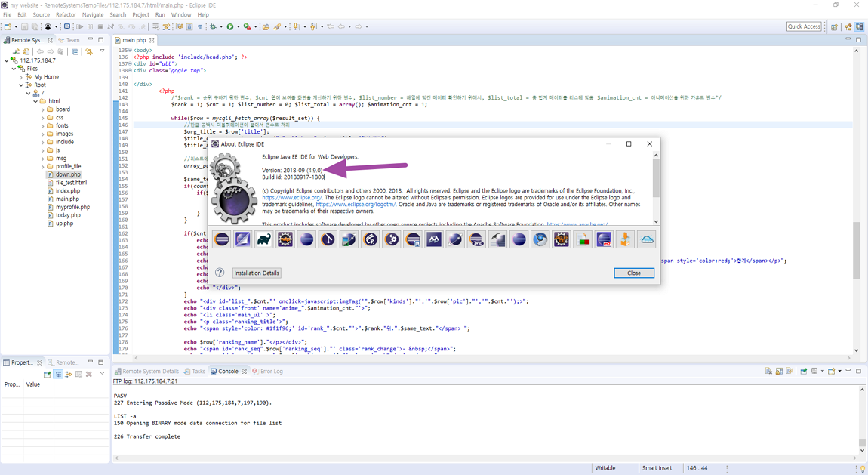This screenshot has width=868, height=475.
Task: Open the File menu
Action: pyautogui.click(x=8, y=15)
